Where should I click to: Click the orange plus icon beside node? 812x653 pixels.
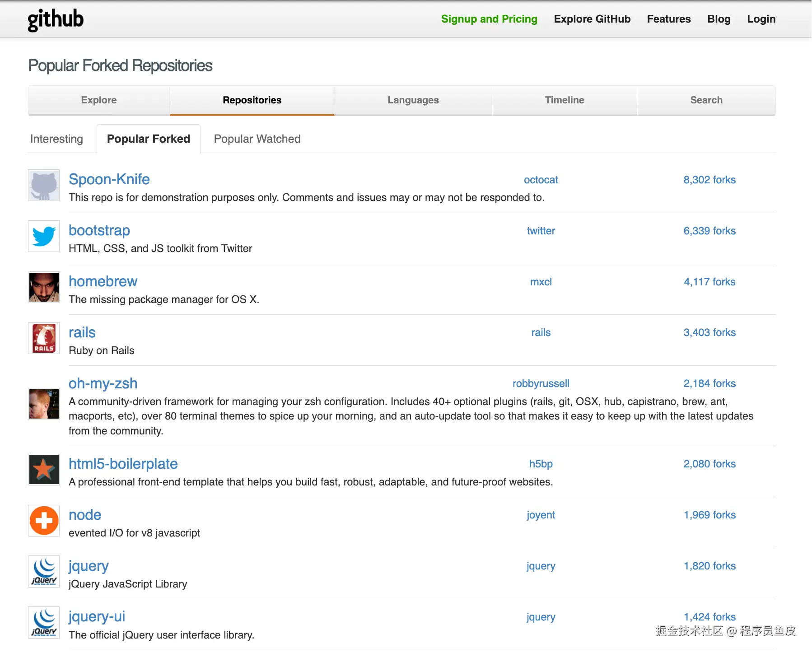click(44, 521)
